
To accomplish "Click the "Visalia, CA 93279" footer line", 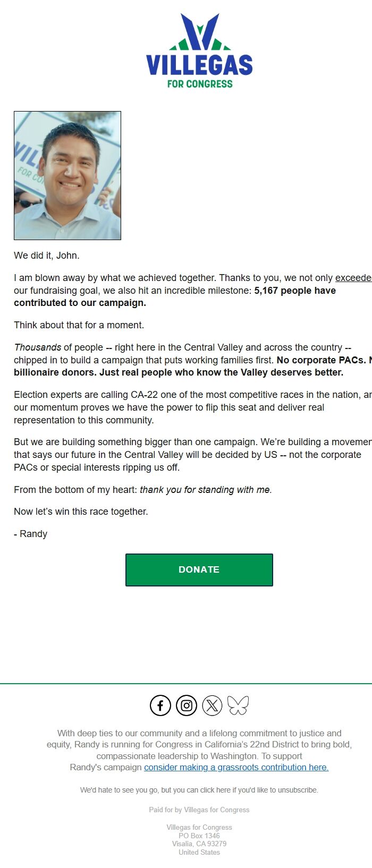I will coord(199,844).
